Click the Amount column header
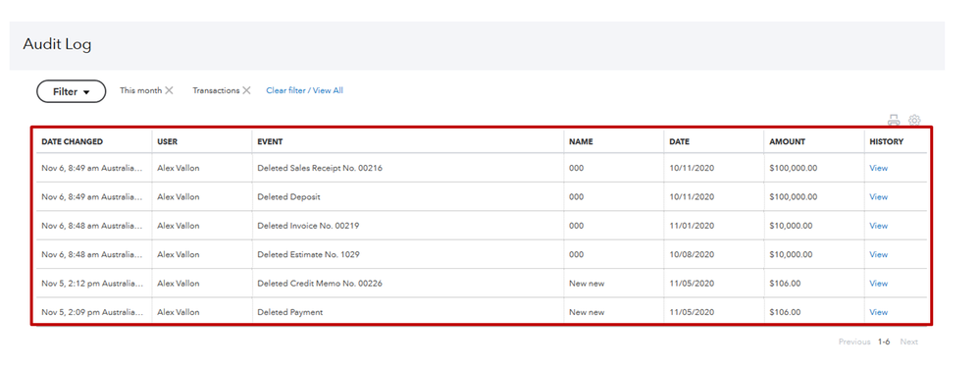The width and height of the screenshot is (980, 368). 787,142
